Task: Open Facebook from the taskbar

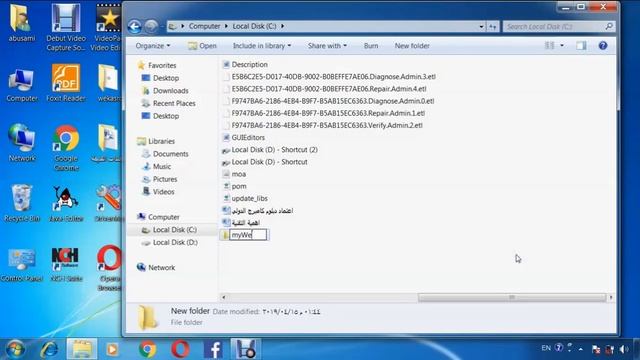Action: pyautogui.click(x=213, y=349)
